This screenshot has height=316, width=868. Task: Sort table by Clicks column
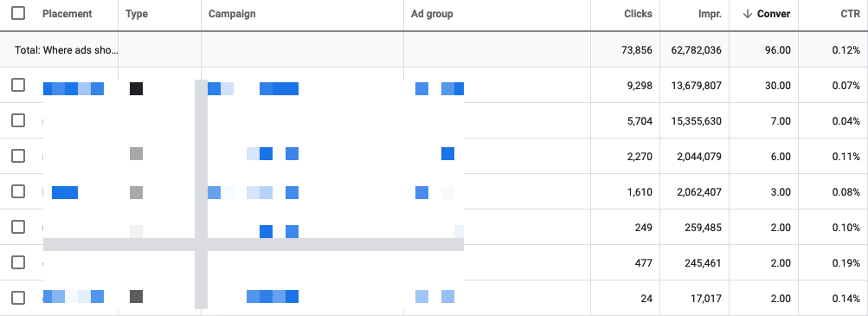(x=639, y=14)
